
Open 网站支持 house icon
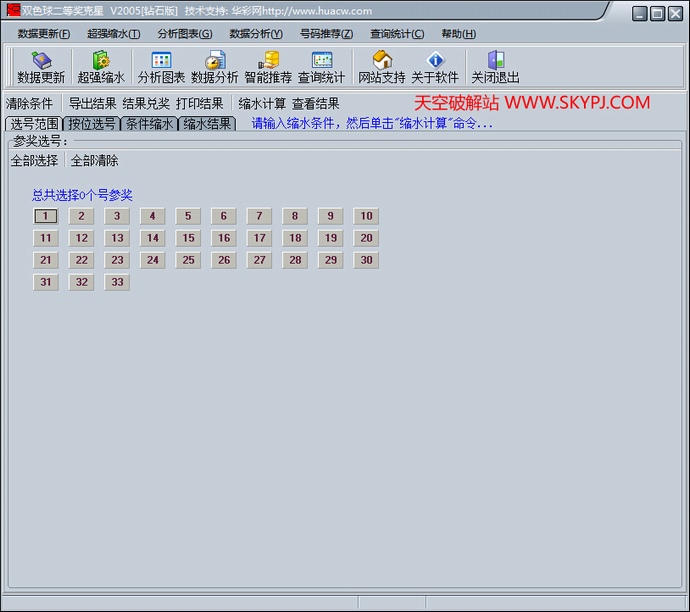coord(382,67)
